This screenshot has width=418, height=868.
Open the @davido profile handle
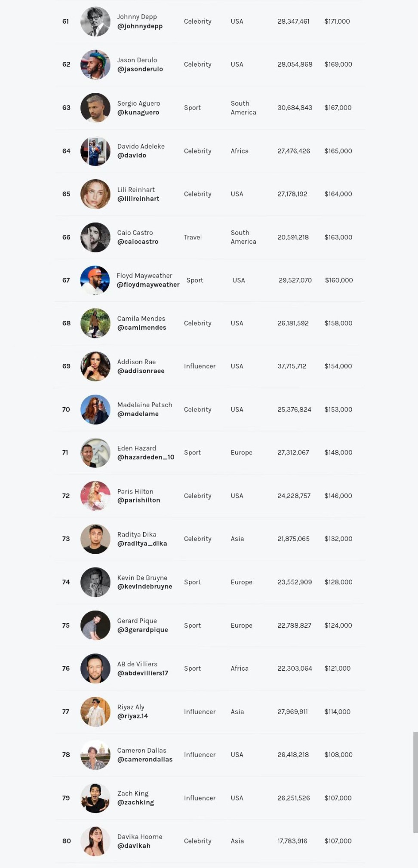pos(132,156)
